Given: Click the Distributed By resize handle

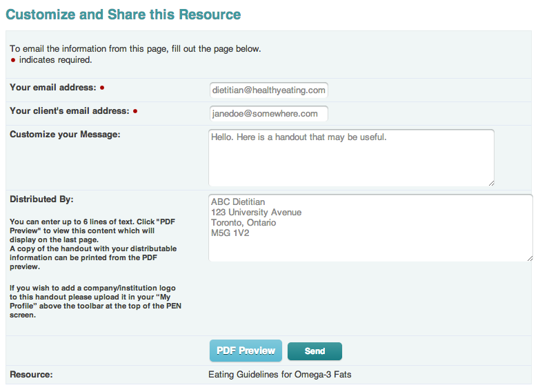Looking at the screenshot, I should point(530,258).
